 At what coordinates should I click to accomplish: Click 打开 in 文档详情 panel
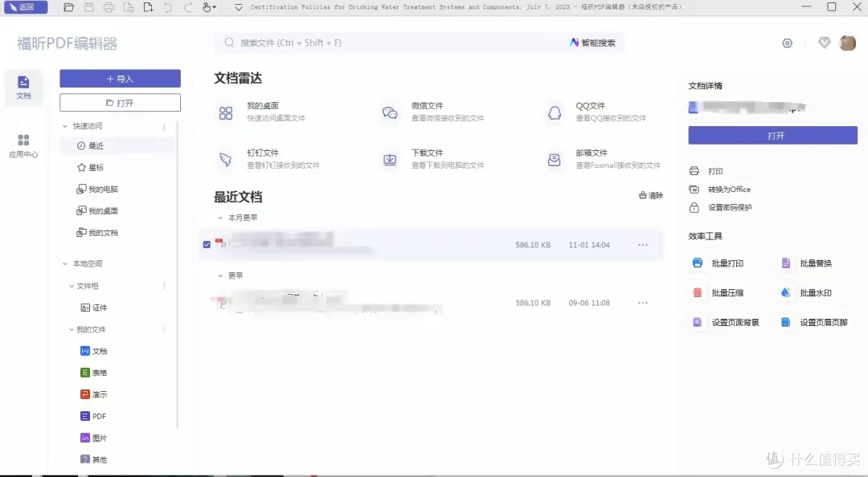pos(773,136)
